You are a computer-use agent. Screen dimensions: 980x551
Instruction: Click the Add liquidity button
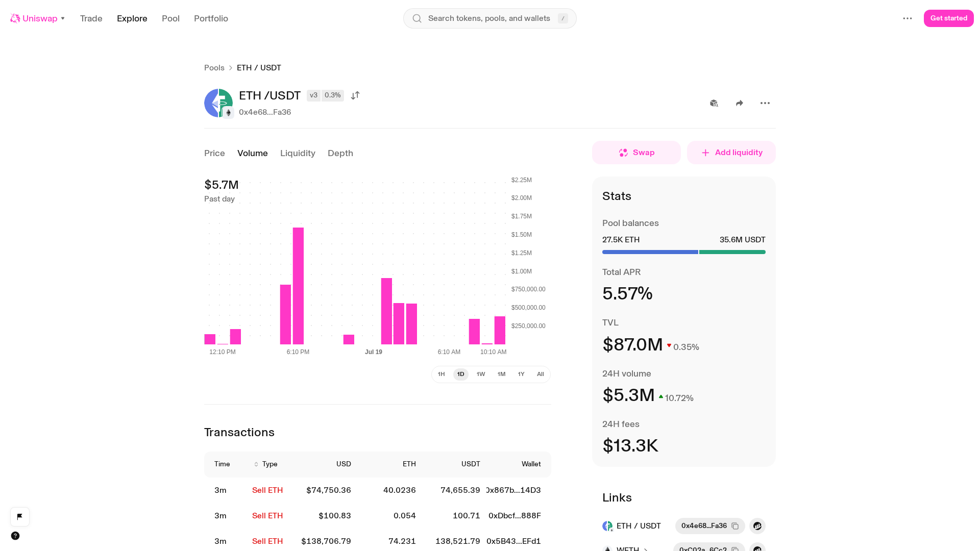point(731,153)
